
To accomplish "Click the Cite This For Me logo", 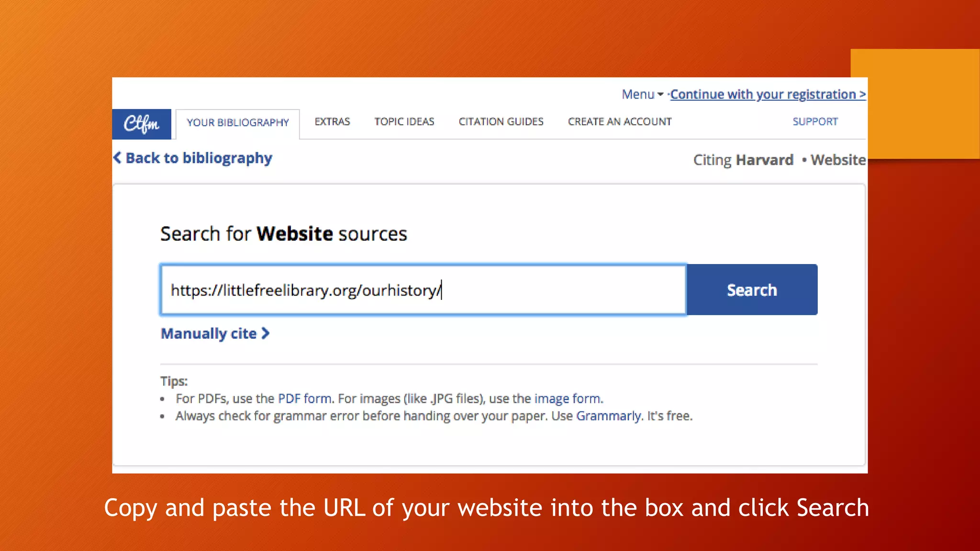I will tap(142, 124).
